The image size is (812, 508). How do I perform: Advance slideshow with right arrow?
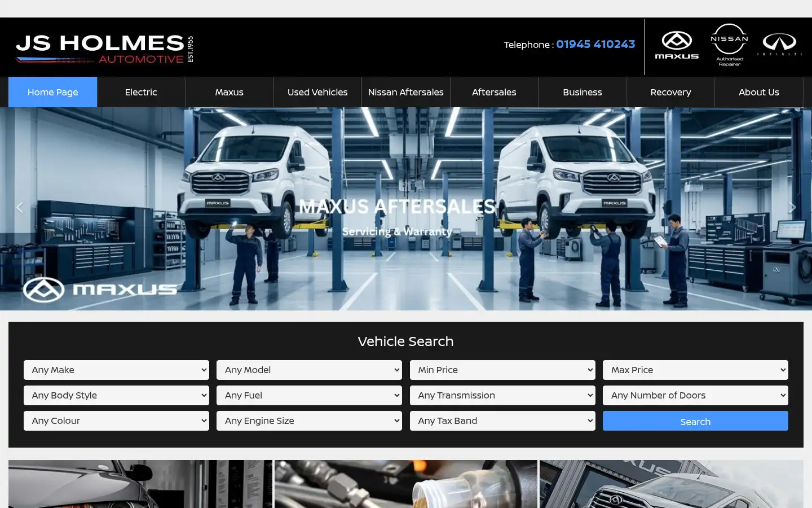792,208
